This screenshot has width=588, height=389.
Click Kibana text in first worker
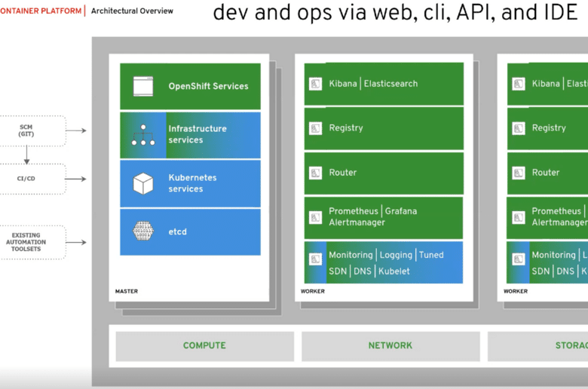pyautogui.click(x=343, y=84)
